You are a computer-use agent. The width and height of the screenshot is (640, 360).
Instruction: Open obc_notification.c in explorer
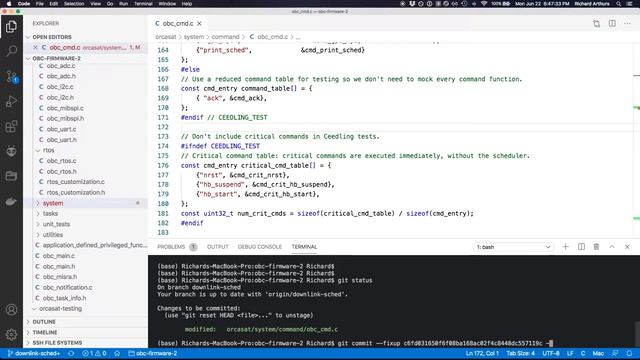click(x=67, y=288)
